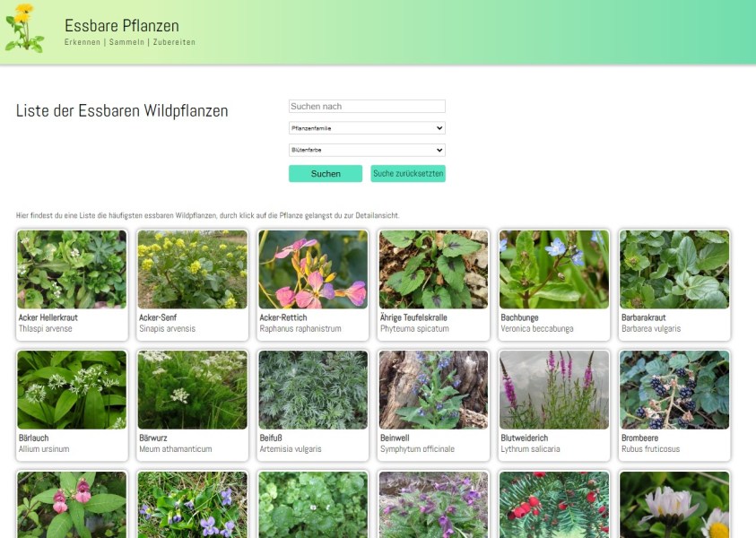Image resolution: width=756 pixels, height=538 pixels.
Task: Open the Acker Hellerkraut plant thumbnail
Action: tap(72, 270)
